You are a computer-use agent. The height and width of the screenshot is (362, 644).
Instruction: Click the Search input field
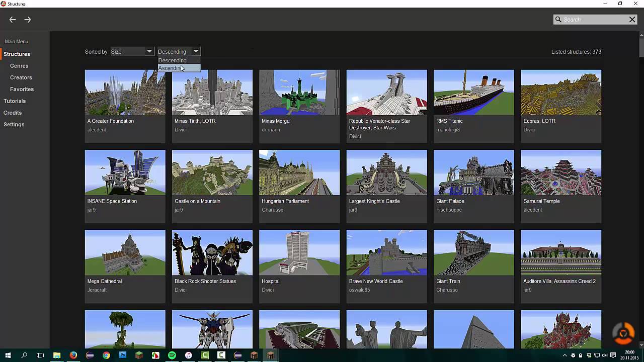595,20
